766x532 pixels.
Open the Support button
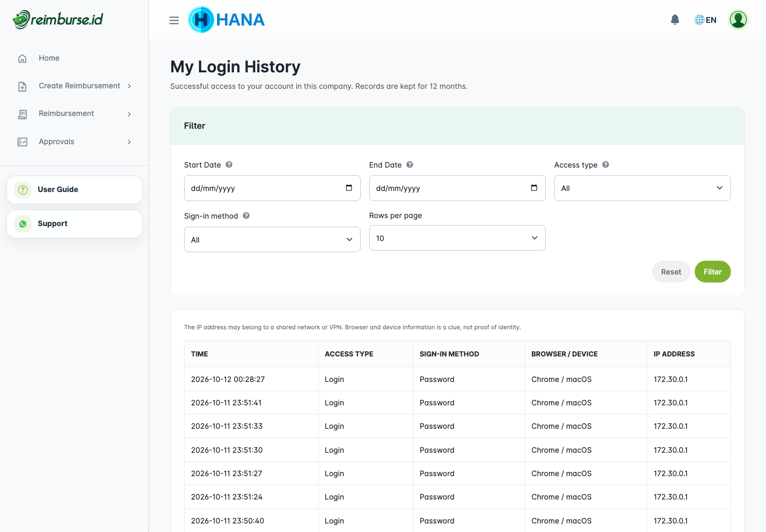click(74, 223)
